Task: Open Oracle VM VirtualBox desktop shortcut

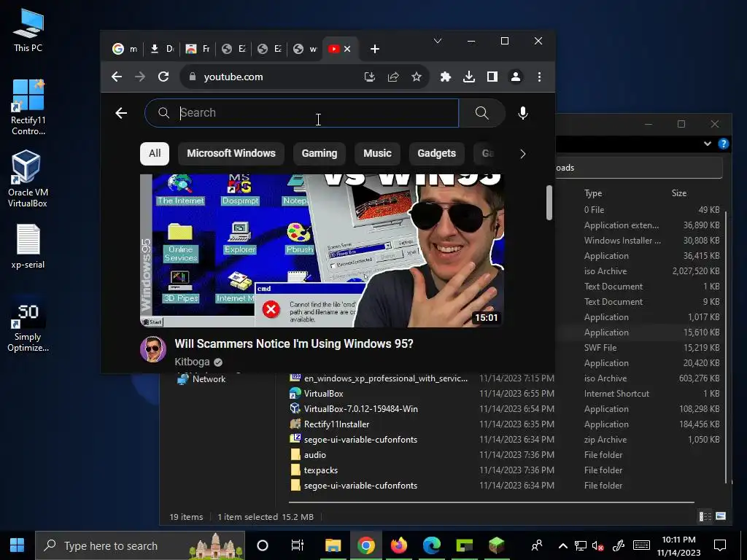Action: tap(28, 179)
